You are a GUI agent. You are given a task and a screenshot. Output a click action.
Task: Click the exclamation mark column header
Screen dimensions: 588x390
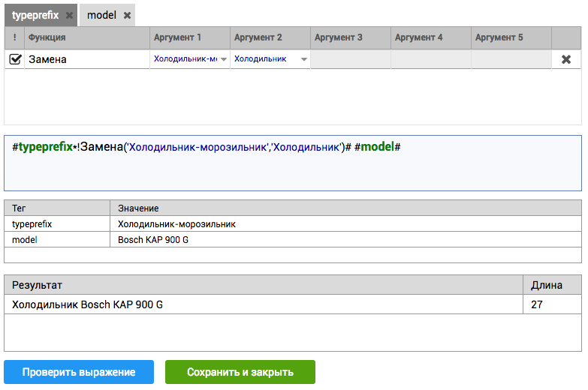pyautogui.click(x=14, y=37)
